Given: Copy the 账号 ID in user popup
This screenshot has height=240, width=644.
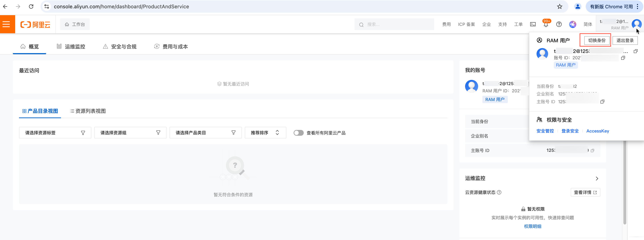Looking at the screenshot, I should coord(623,58).
